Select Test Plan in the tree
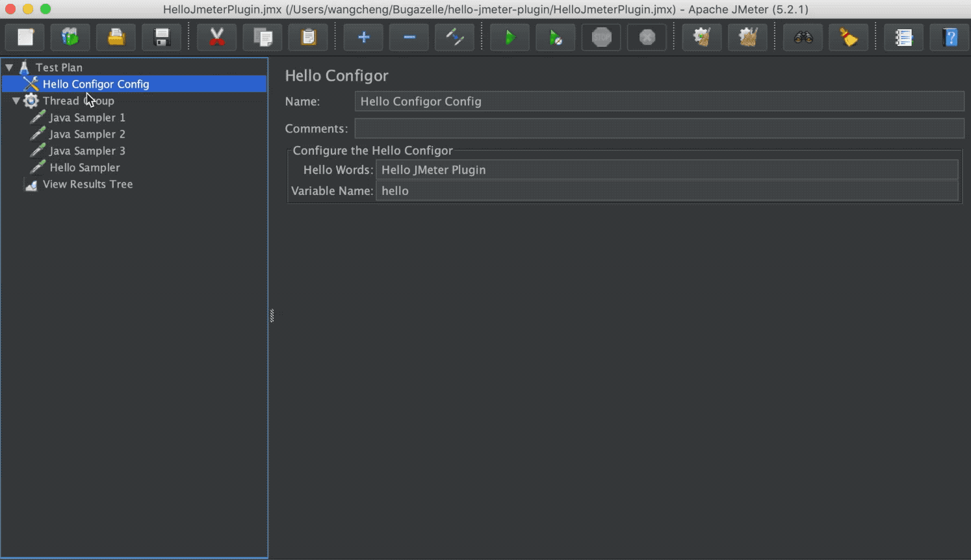The width and height of the screenshot is (971, 560). point(59,68)
